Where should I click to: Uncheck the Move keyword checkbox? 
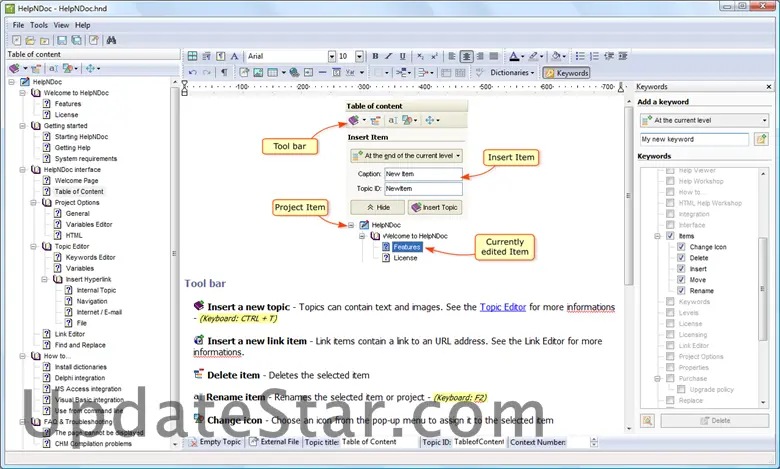pyautogui.click(x=681, y=280)
